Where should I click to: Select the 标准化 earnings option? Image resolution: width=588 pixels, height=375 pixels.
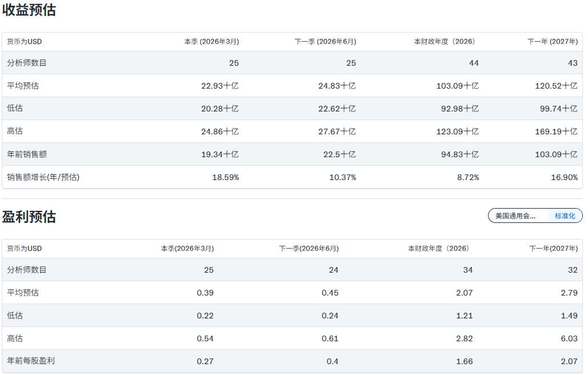[x=565, y=216]
